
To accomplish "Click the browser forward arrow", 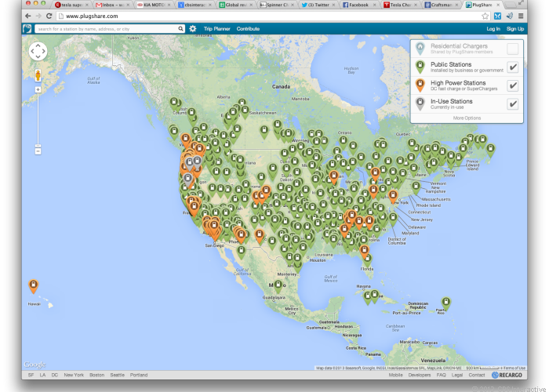I will [x=38, y=16].
